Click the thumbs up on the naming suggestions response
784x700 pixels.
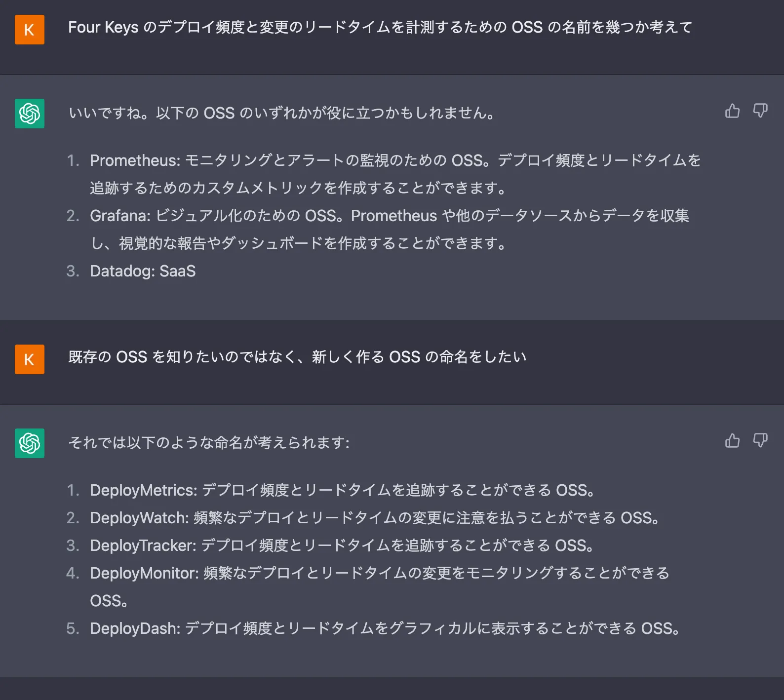[x=732, y=441]
